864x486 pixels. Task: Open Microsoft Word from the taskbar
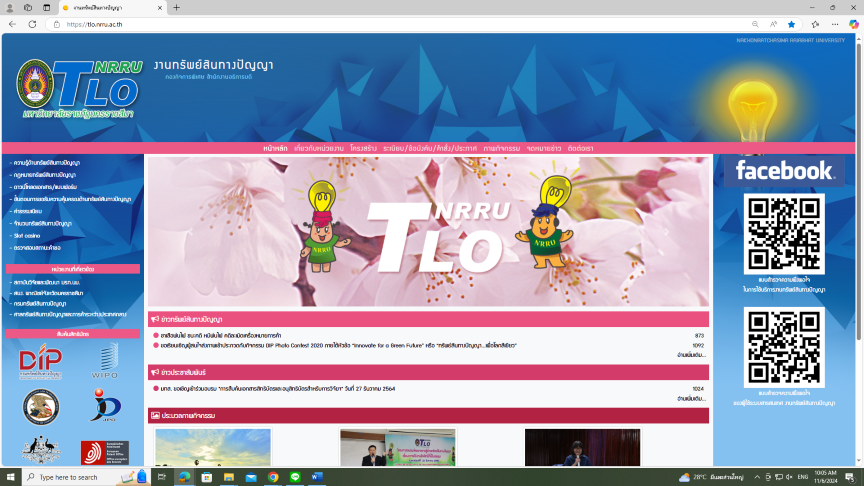pyautogui.click(x=317, y=477)
